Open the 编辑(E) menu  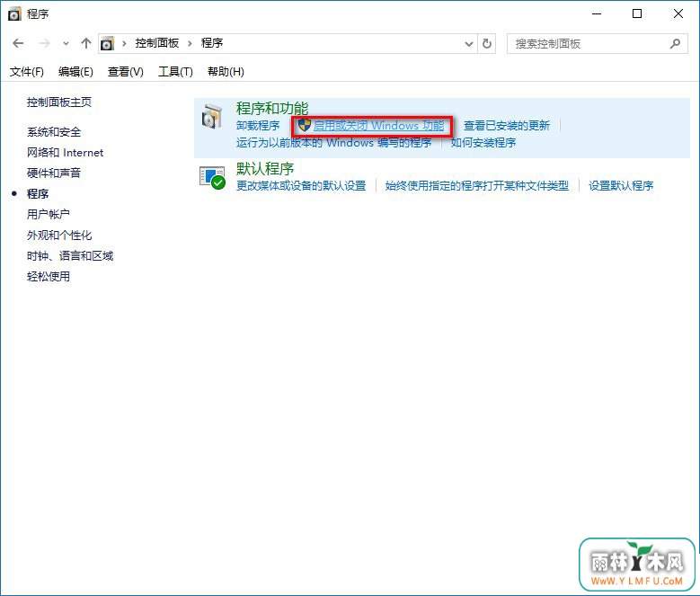pyautogui.click(x=75, y=71)
